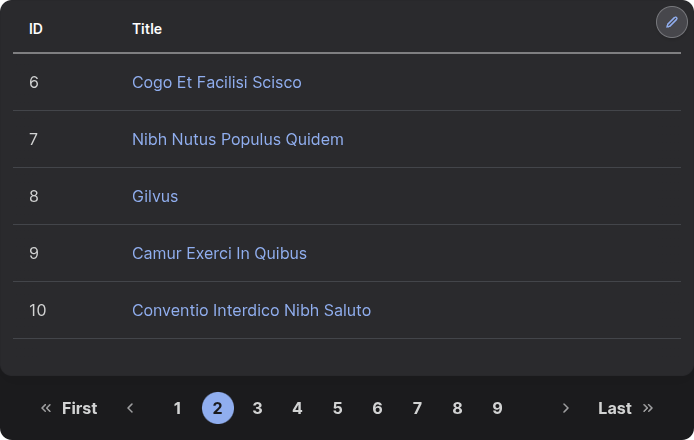The image size is (694, 440).
Task: Click the next page chevron
Action: point(565,408)
